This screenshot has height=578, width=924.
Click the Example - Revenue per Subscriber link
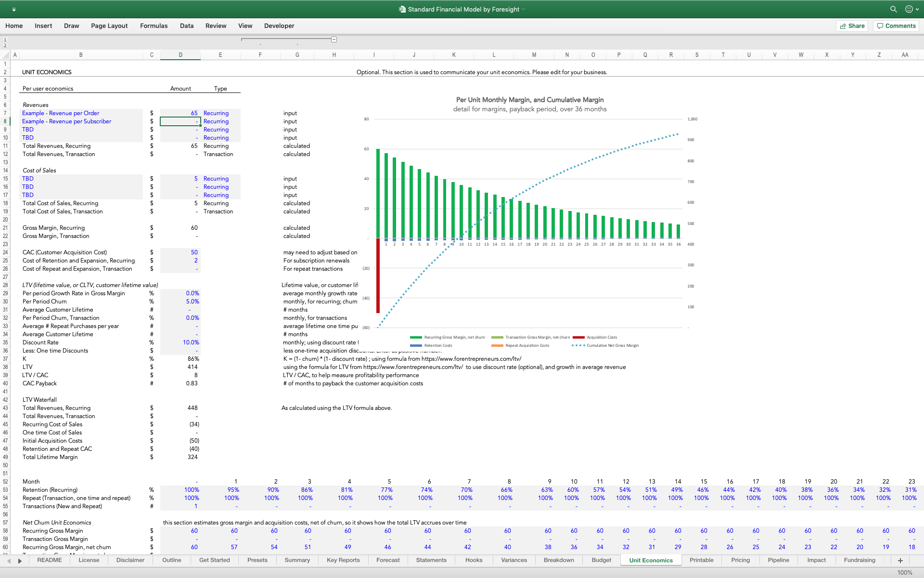point(67,121)
